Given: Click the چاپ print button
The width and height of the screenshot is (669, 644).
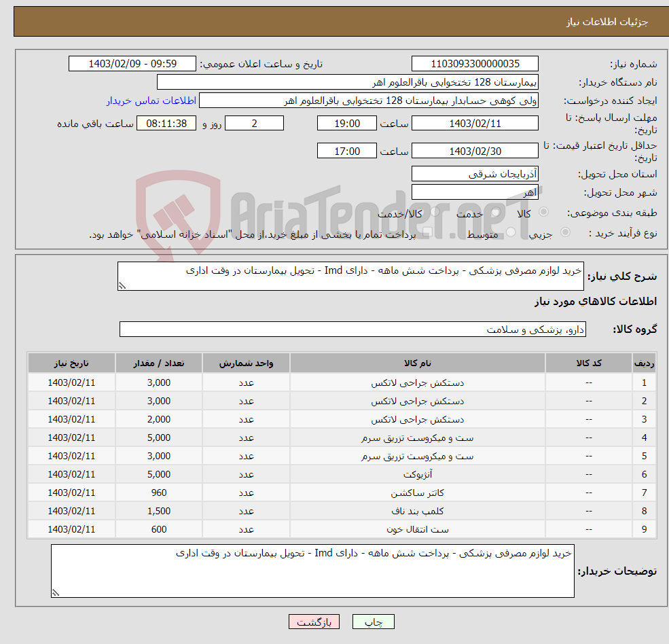Looking at the screenshot, I should coord(374,622).
